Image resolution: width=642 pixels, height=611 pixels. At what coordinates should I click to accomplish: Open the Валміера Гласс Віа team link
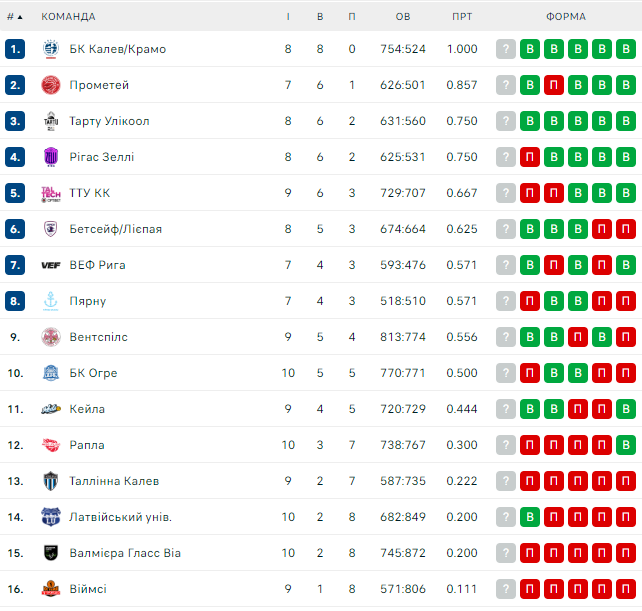click(x=125, y=553)
